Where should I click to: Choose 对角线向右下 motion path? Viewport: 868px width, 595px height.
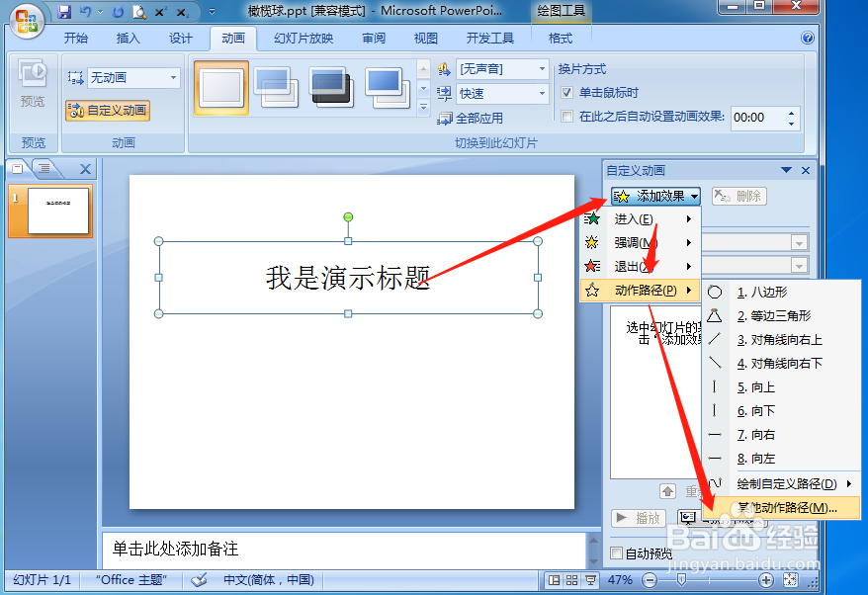pos(781,364)
